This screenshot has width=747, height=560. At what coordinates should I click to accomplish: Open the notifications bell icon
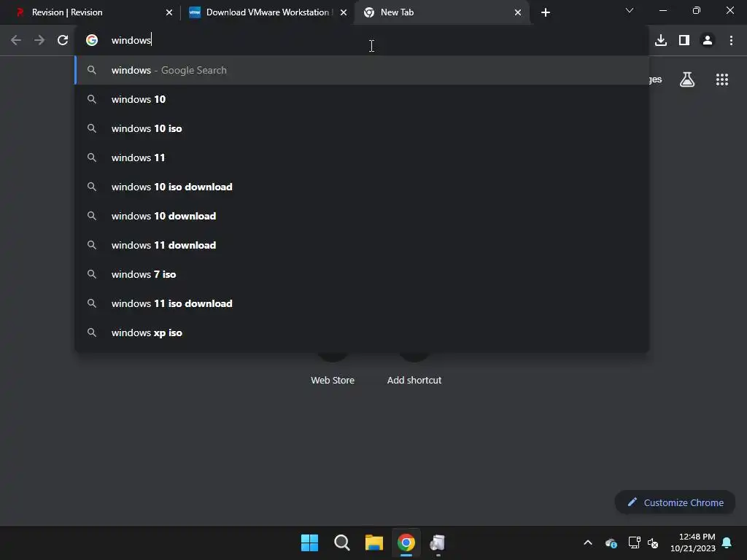727,542
